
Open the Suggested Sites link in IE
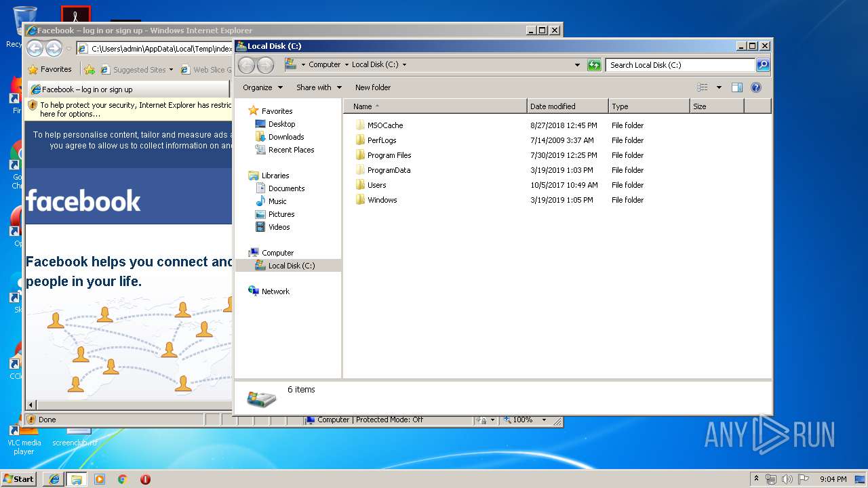click(x=138, y=69)
